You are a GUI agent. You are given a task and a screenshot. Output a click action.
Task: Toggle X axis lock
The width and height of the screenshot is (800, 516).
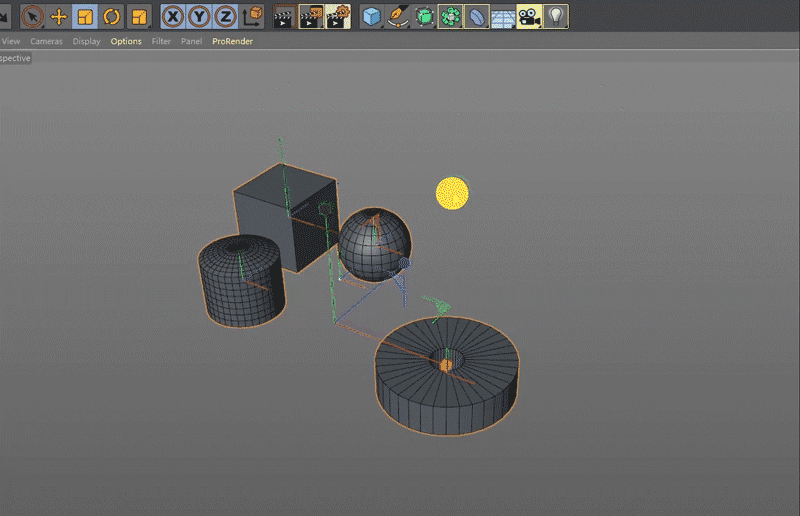coord(173,17)
